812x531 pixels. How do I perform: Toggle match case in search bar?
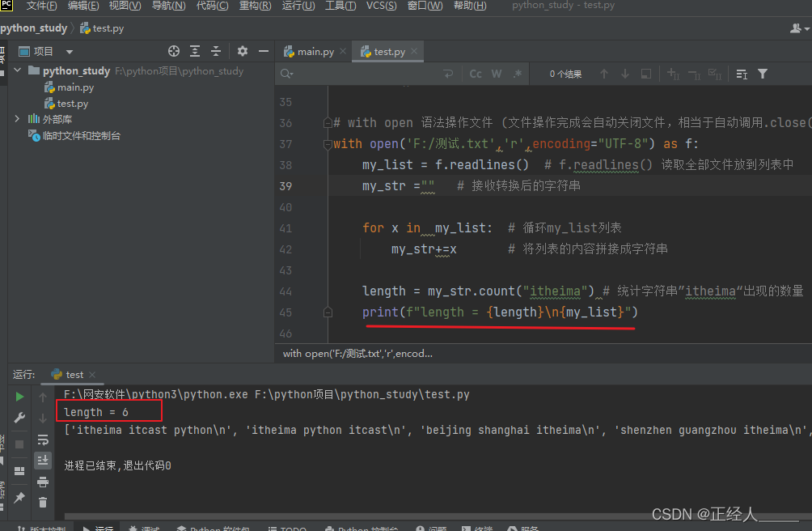[x=476, y=73]
